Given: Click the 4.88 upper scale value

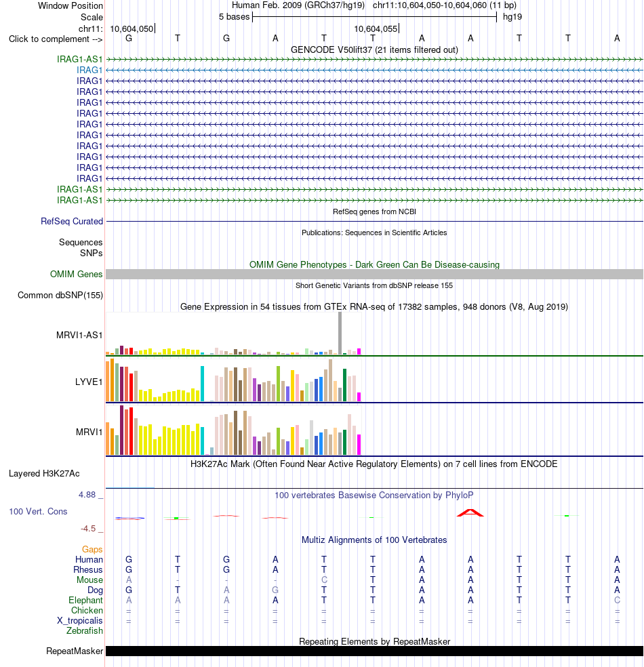Looking at the screenshot, I should coord(87,495).
